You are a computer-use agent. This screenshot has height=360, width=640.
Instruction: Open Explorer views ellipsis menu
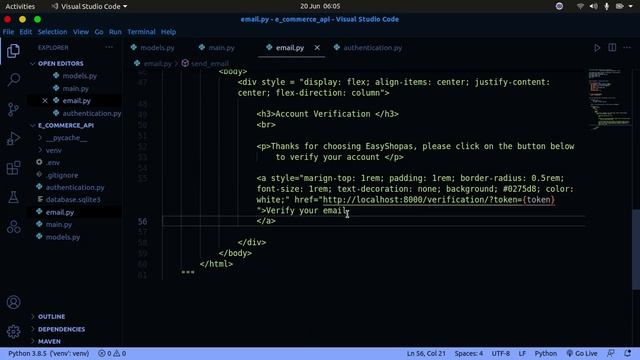109,47
